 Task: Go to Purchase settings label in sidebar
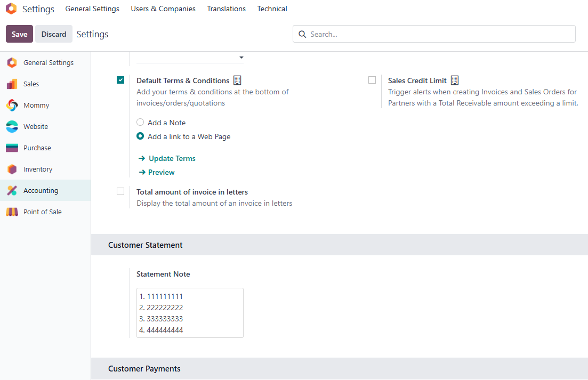[x=37, y=148]
